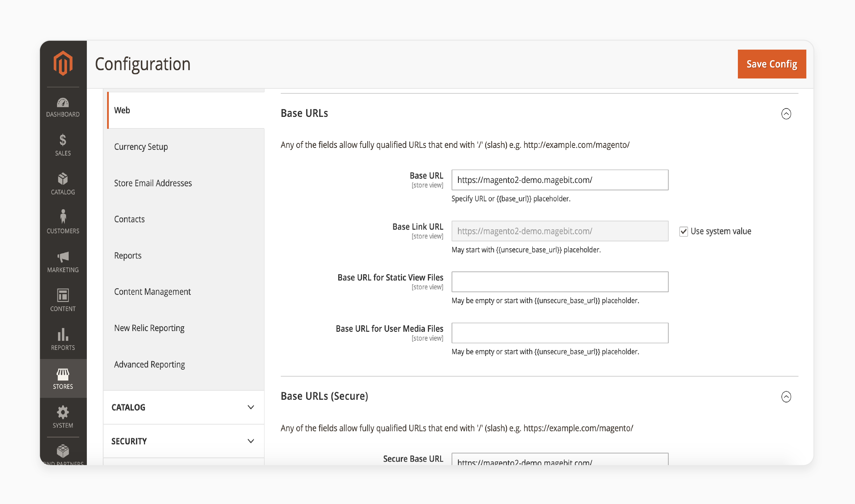Toggle Use system value for Base Link URL
Image resolution: width=855 pixels, height=504 pixels.
[683, 231]
